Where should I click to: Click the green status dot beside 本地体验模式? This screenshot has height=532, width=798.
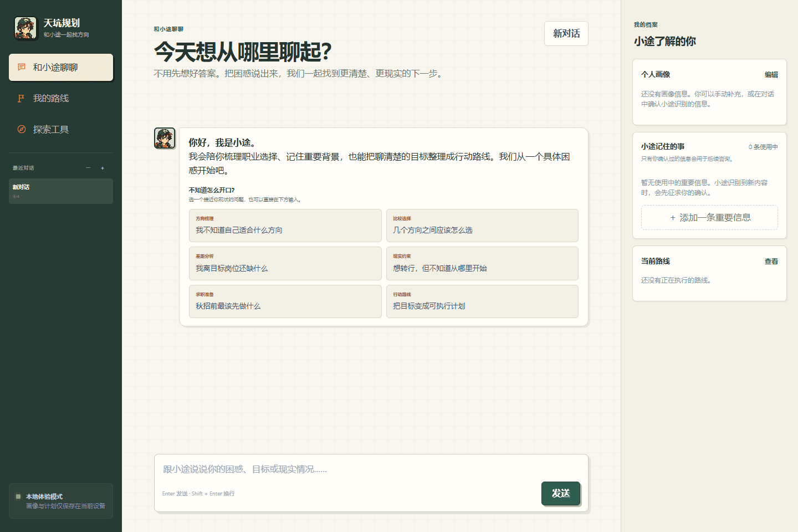[18, 497]
